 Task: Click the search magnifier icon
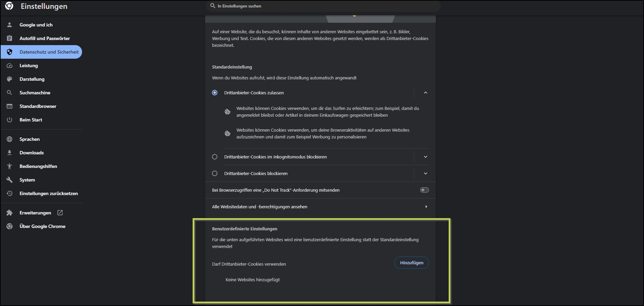click(x=213, y=6)
